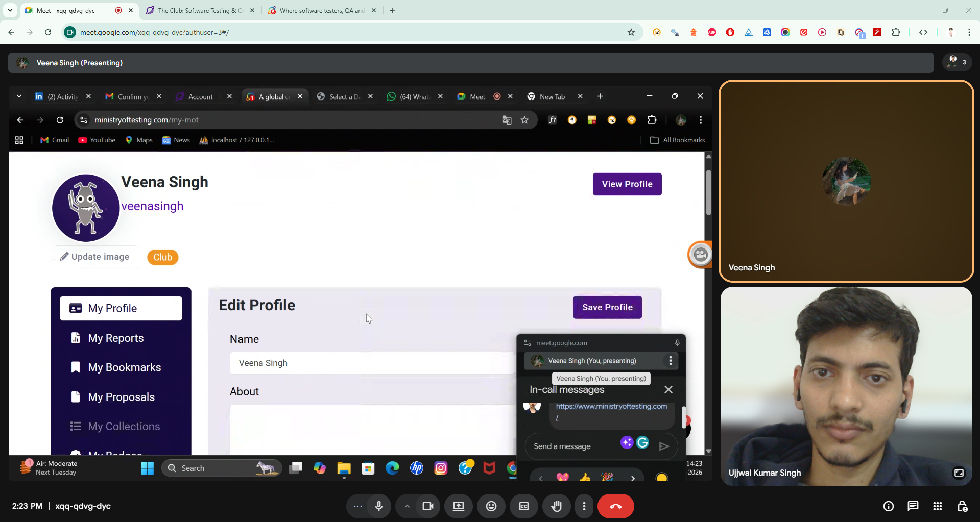Click the present screen icon
Viewport: 980px width, 522px height.
click(458, 506)
